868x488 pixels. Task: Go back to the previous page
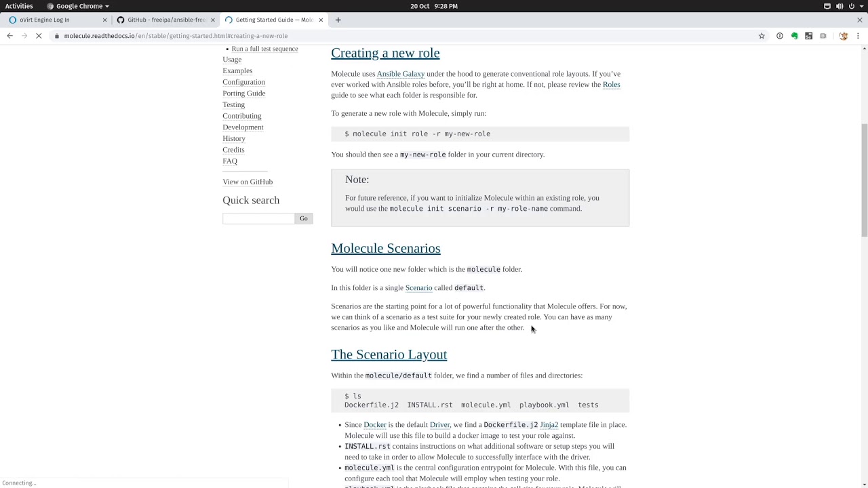pos(9,36)
